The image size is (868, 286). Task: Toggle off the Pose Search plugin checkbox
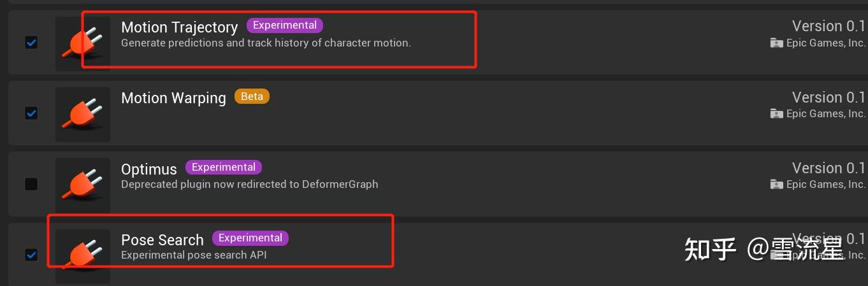(31, 255)
